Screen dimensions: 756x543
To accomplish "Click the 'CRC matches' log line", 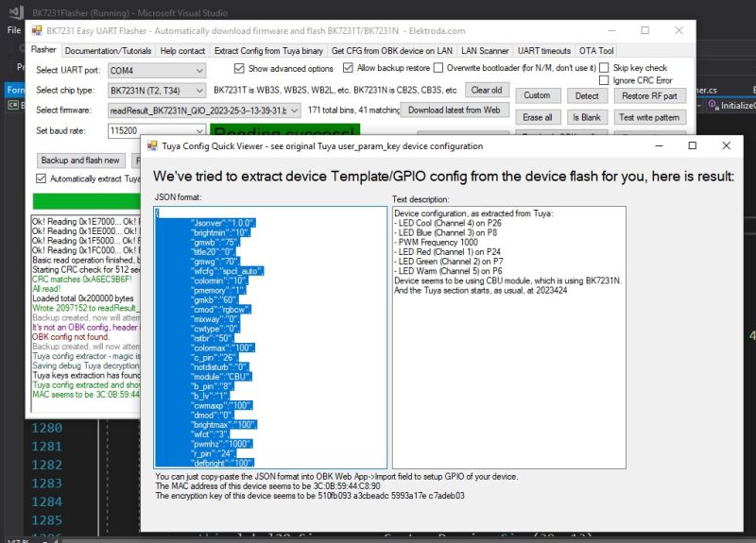I will (82, 280).
